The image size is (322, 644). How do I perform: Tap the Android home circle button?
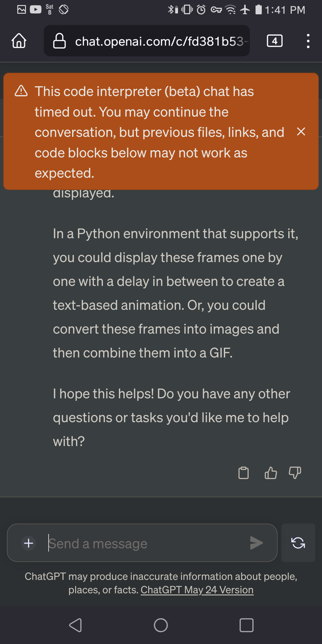coord(161,625)
